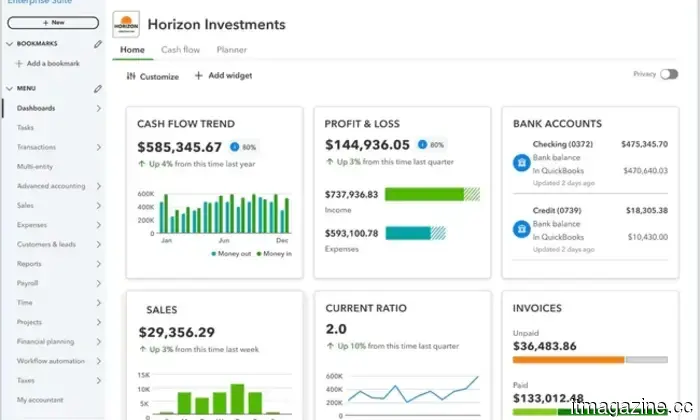Switch to the Cash flow tab
The height and width of the screenshot is (420, 700).
180,49
